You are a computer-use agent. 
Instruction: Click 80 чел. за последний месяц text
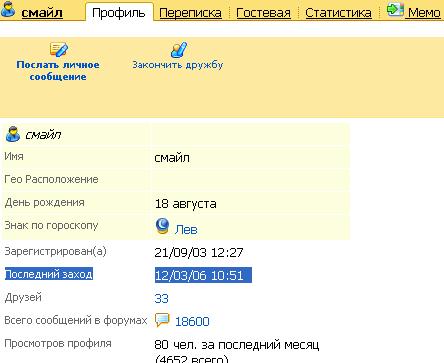[237, 345]
